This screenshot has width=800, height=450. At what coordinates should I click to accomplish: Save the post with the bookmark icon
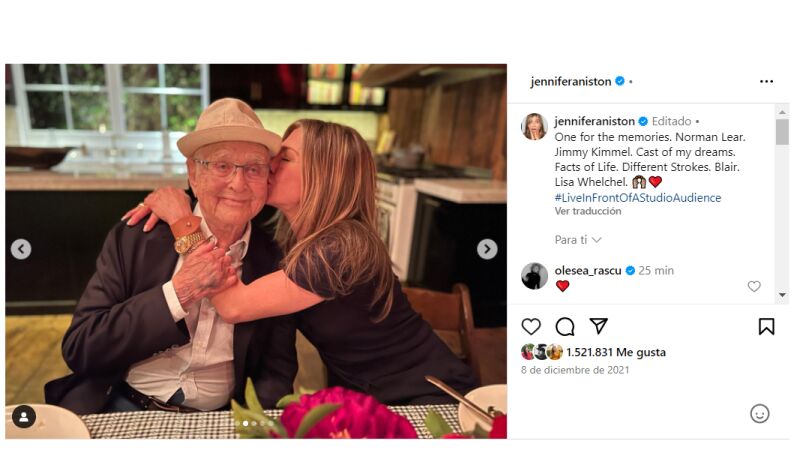[766, 326]
